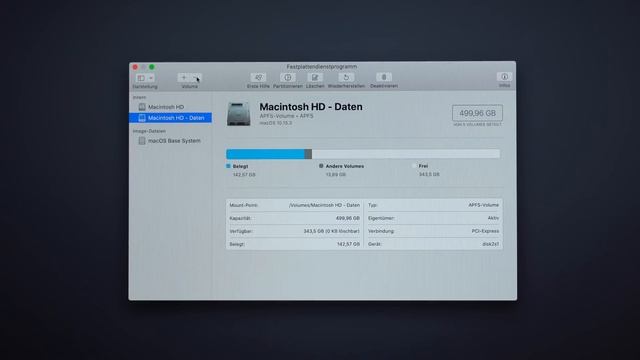
Task: Start Wiederherstellen restore function
Action: 346,78
